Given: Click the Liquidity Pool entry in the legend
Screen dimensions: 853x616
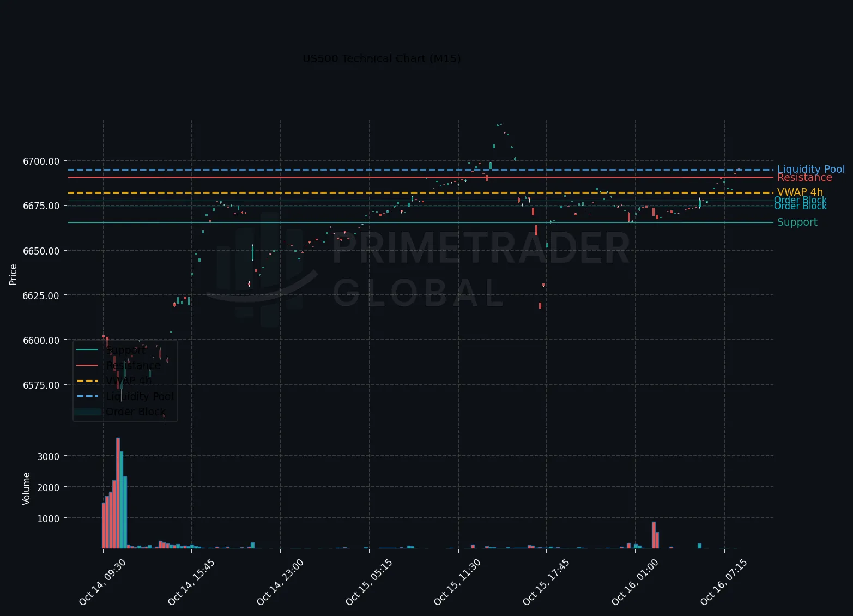Looking at the screenshot, I should tap(140, 396).
